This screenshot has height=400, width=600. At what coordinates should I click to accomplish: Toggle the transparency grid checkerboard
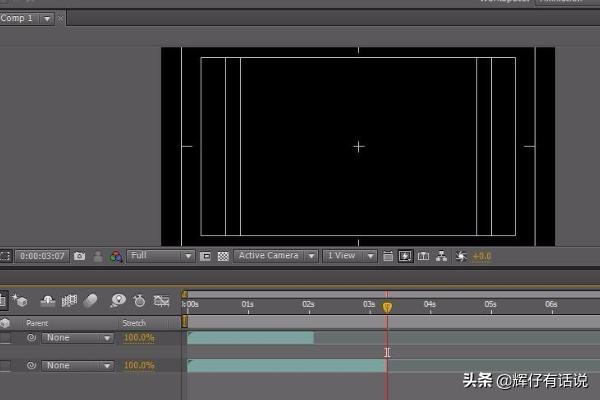point(223,256)
